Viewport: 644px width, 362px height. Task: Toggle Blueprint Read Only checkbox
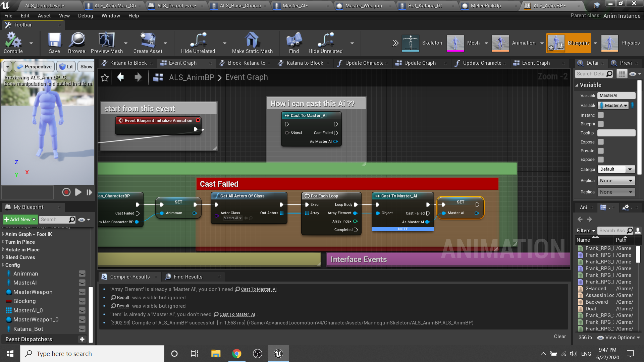coord(601,124)
